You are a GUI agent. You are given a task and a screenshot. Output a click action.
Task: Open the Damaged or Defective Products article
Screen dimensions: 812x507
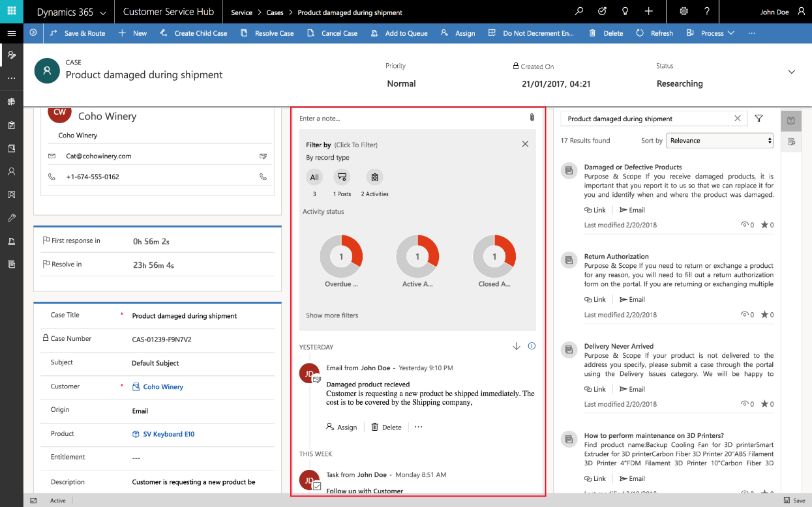[x=633, y=167]
